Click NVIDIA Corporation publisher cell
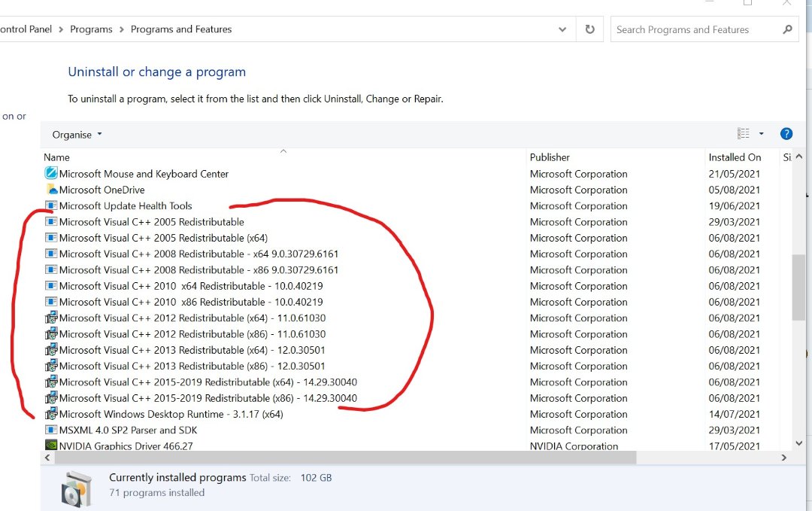This screenshot has height=511, width=812. [x=574, y=446]
